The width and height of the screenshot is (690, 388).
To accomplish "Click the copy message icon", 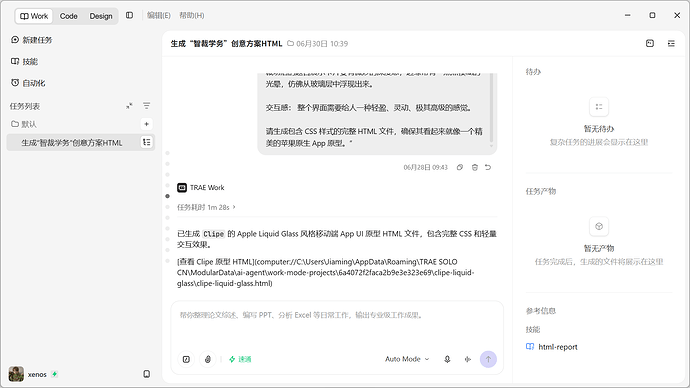I will pos(460,167).
